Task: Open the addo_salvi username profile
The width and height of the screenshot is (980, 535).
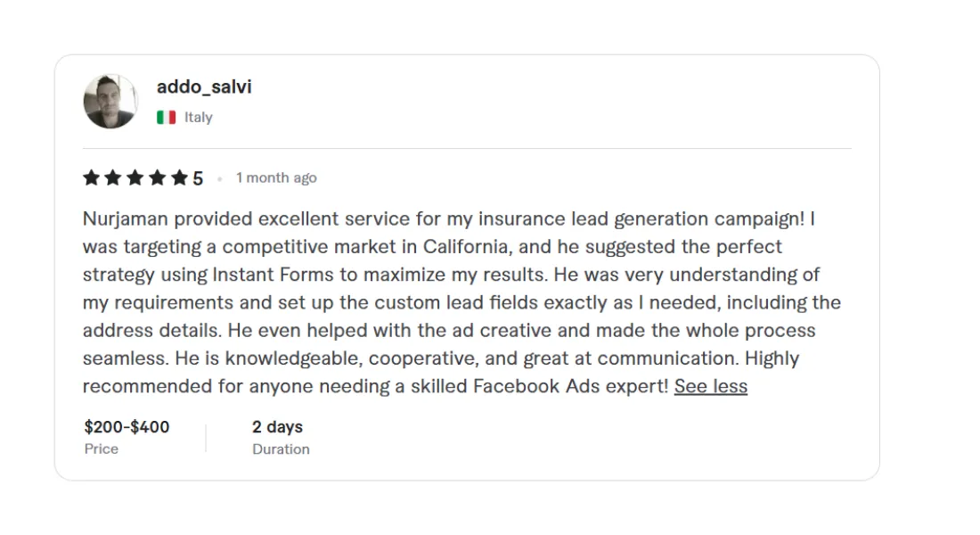Action: click(204, 86)
